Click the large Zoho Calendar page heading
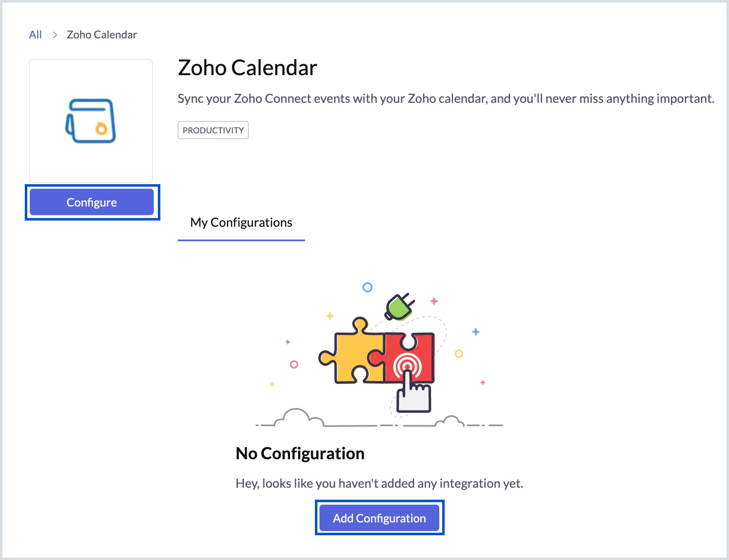This screenshot has width=729, height=560. pyautogui.click(x=247, y=68)
